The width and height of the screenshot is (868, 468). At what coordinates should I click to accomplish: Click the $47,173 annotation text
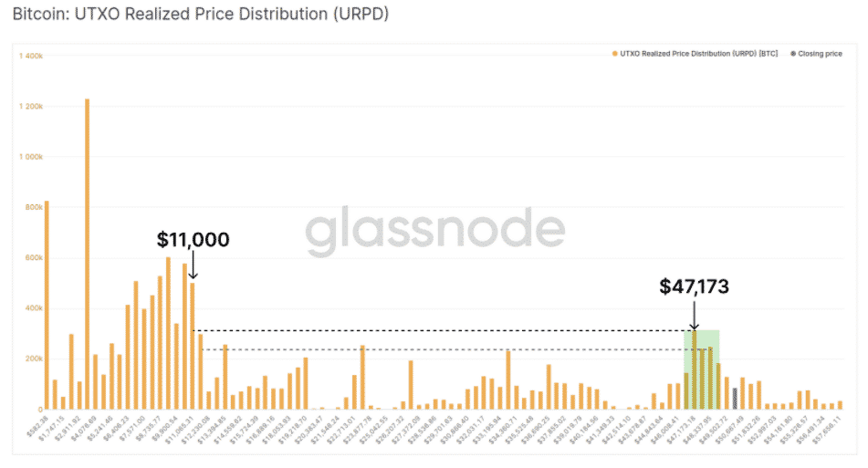pos(695,286)
